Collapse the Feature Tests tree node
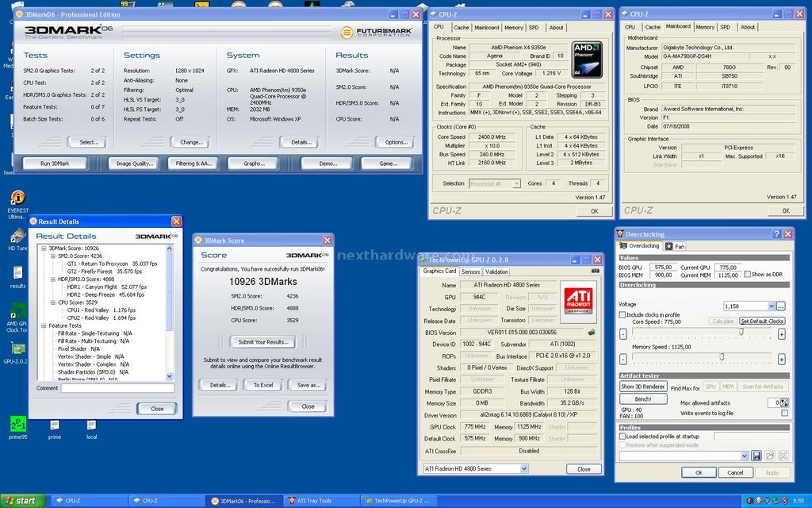Screen dimensions: 812x508 tap(44, 325)
